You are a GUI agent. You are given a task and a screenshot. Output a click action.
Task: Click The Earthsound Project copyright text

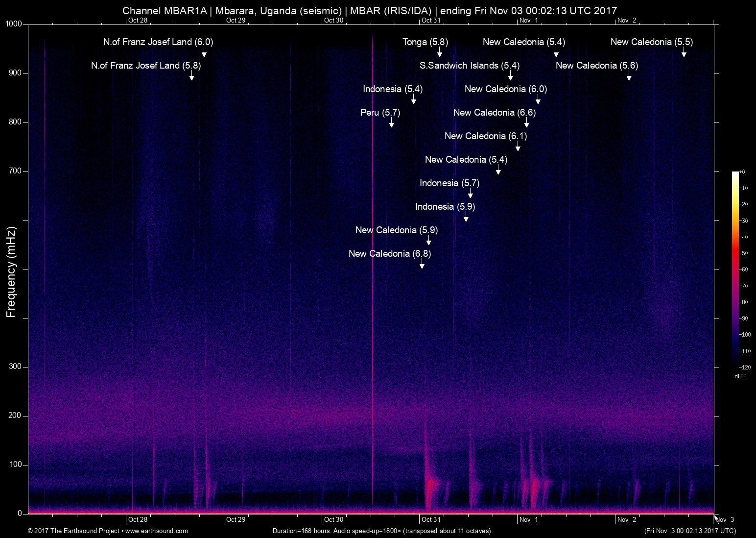click(x=73, y=531)
